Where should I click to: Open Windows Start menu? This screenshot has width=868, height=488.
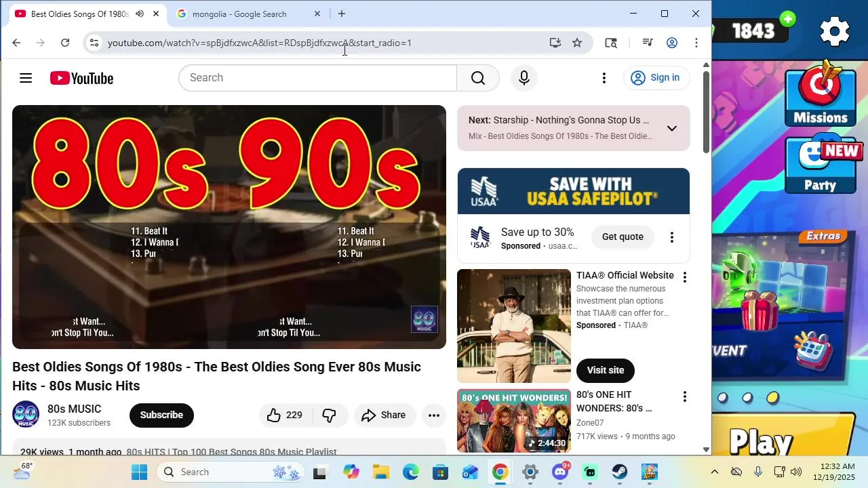click(139, 472)
